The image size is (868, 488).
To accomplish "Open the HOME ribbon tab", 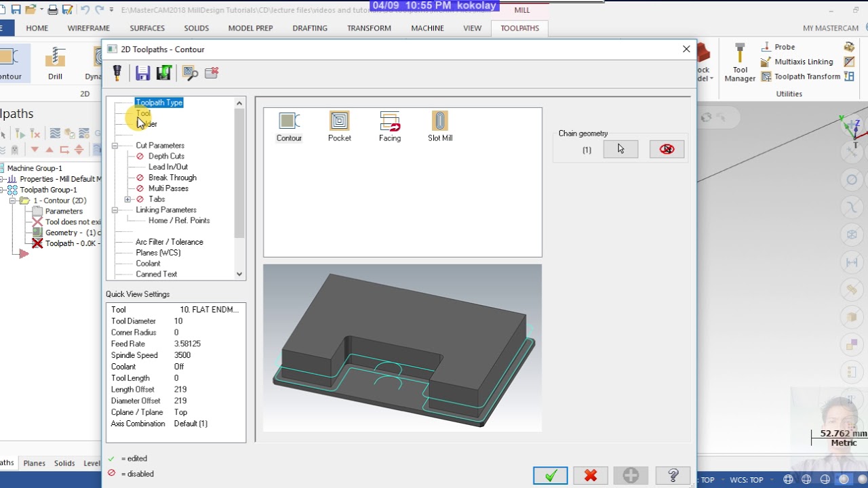I will 37,28.
